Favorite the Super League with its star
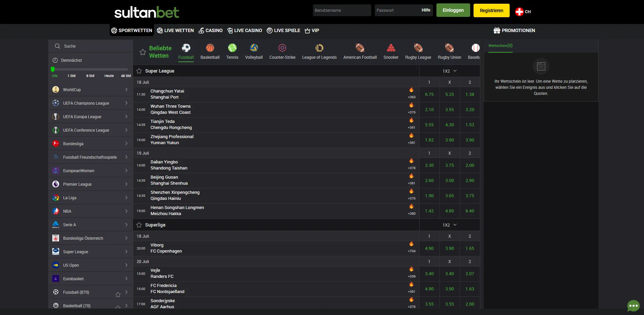Screen dimensions: 644x315 (139, 71)
